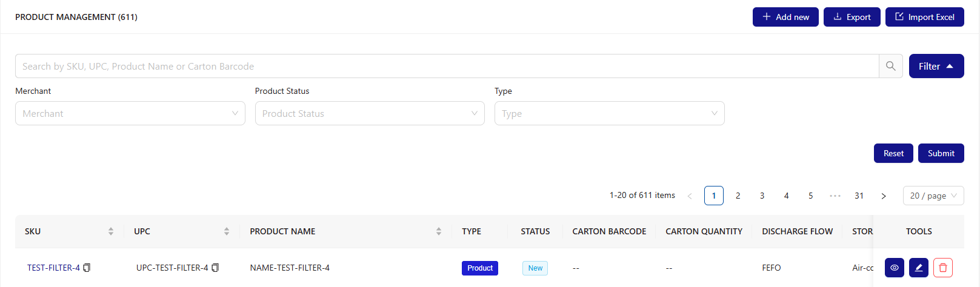Focus the SKU, UPC search field
Screen dimensions: 980x287
(447, 66)
